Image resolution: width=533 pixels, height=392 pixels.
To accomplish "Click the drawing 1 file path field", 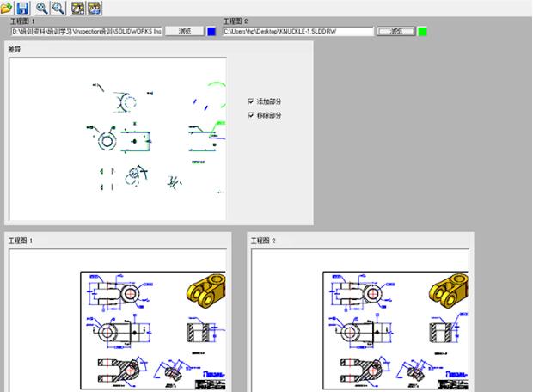I will click(x=87, y=32).
